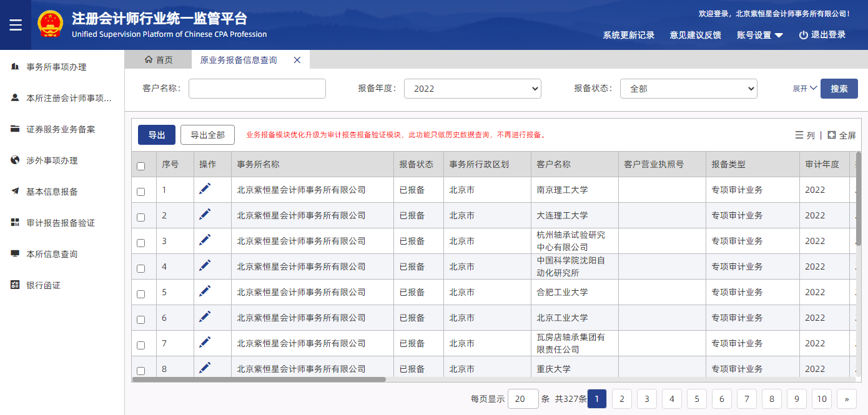The width and height of the screenshot is (868, 415).
Task: Click the 搜索 button
Action: (839, 89)
